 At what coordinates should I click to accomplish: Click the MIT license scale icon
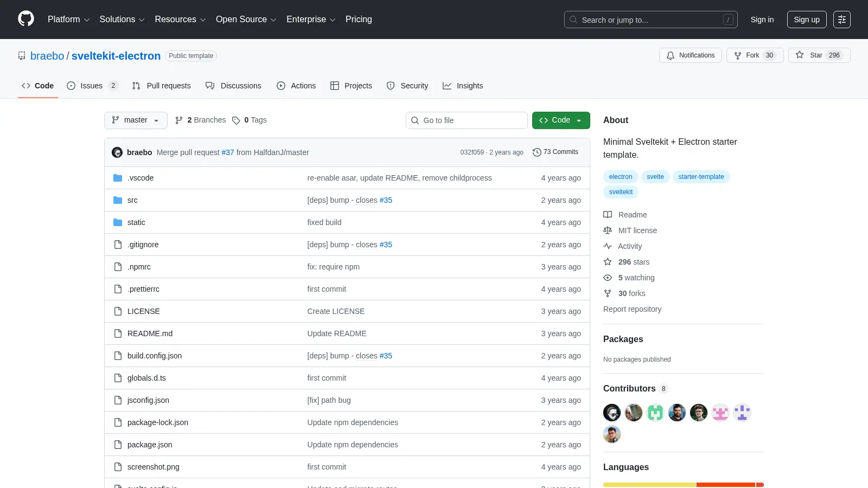[608, 230]
